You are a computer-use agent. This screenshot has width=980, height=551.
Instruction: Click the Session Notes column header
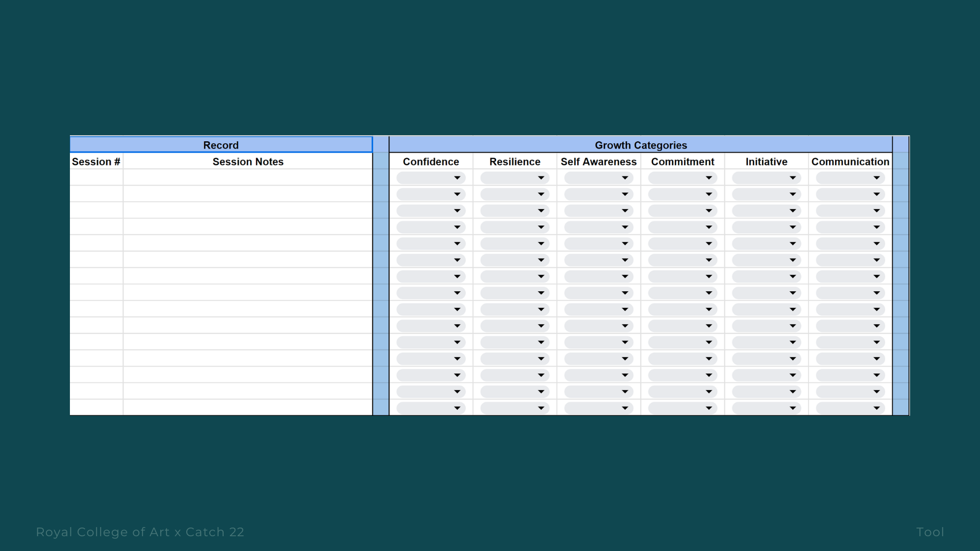coord(248,162)
